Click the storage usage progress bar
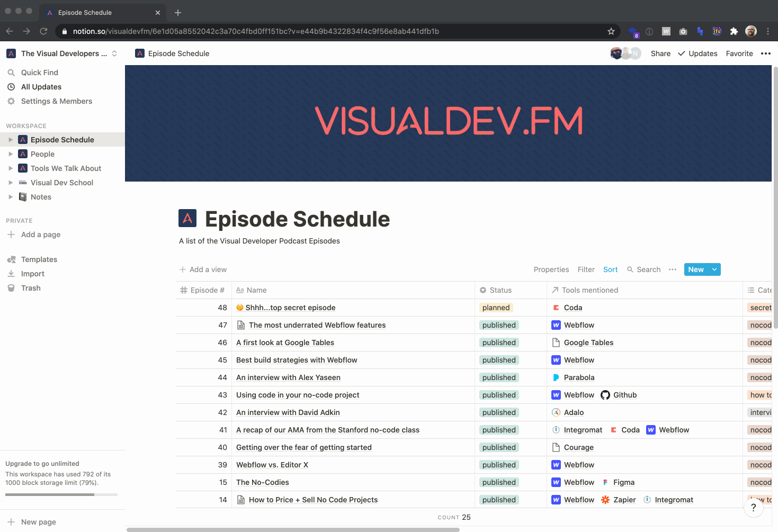This screenshot has height=532, width=778. [x=61, y=494]
